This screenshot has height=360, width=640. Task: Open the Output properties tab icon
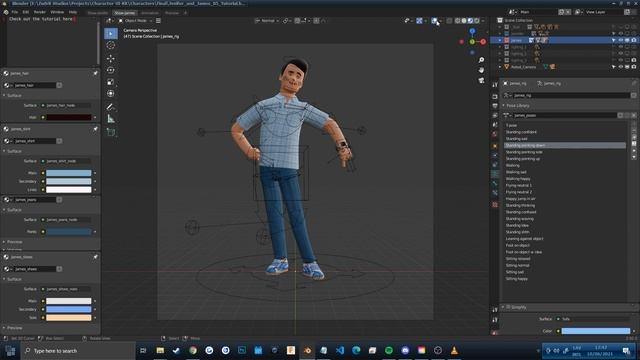(495, 106)
